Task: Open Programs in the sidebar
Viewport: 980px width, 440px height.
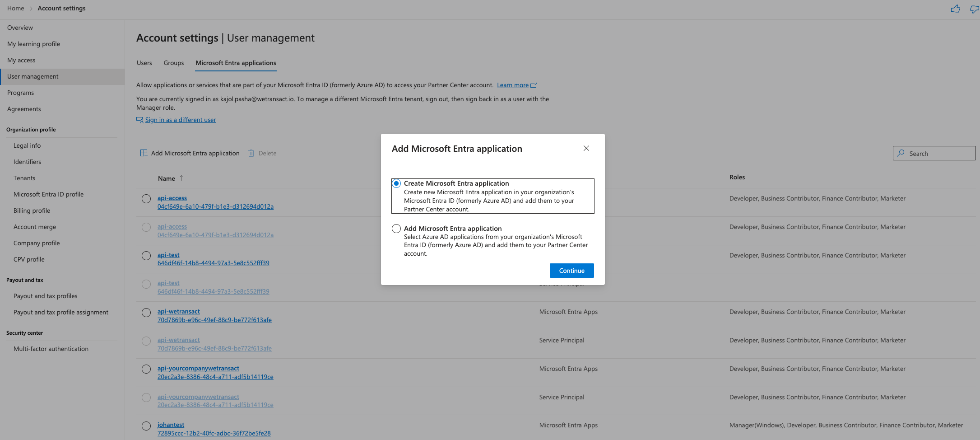Action: click(x=20, y=93)
